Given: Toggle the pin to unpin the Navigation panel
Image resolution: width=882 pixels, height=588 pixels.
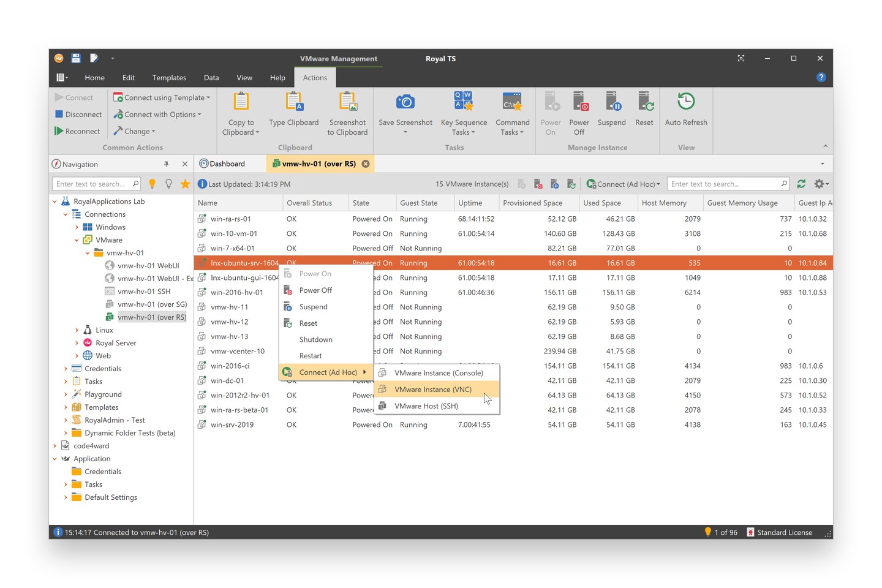Looking at the screenshot, I should pos(166,164).
